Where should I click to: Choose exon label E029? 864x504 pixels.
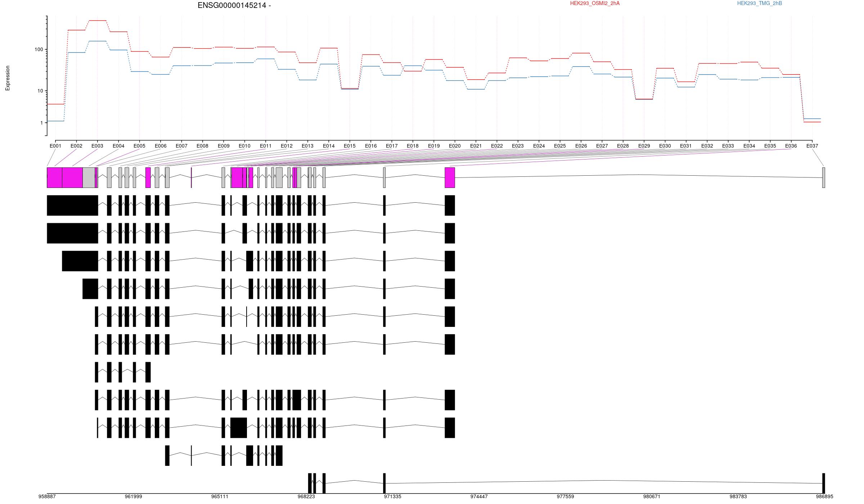tap(644, 146)
